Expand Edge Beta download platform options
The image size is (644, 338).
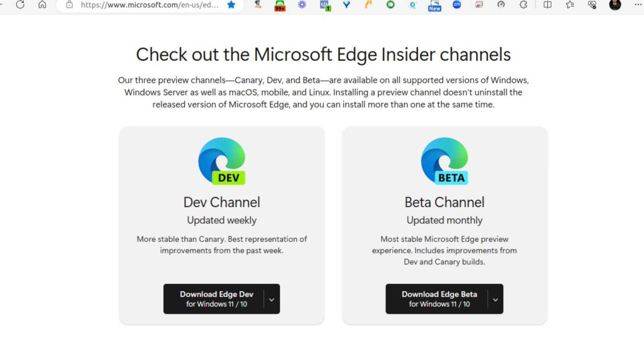click(x=495, y=299)
